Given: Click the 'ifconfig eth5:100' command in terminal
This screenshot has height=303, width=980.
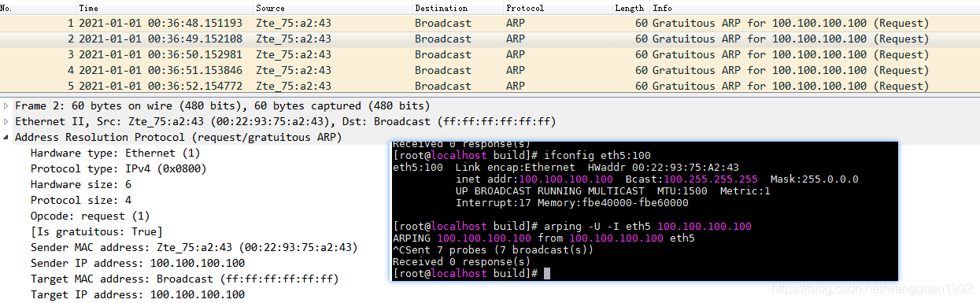Looking at the screenshot, I should coord(597,156).
